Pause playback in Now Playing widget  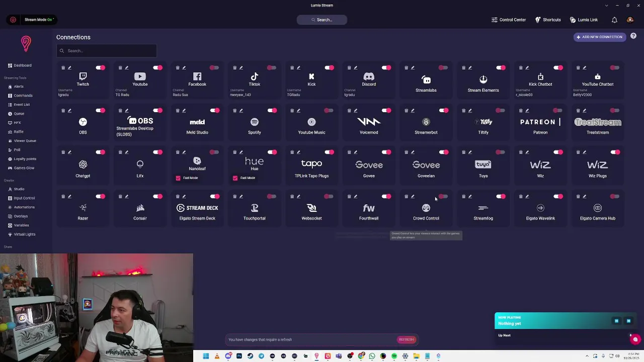[616, 321]
